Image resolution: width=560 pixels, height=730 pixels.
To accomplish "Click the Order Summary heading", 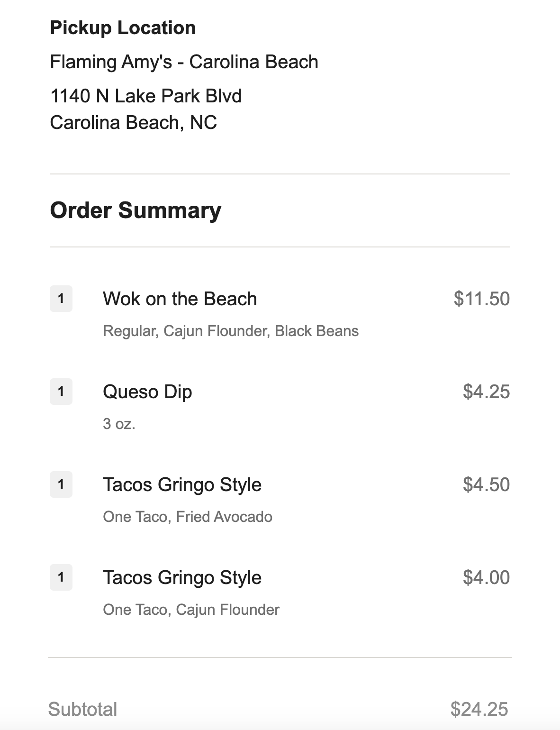I will click(x=135, y=210).
